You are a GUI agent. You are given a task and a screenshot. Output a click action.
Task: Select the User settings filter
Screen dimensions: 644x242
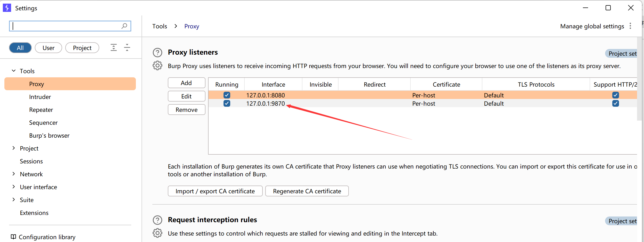[x=48, y=48]
